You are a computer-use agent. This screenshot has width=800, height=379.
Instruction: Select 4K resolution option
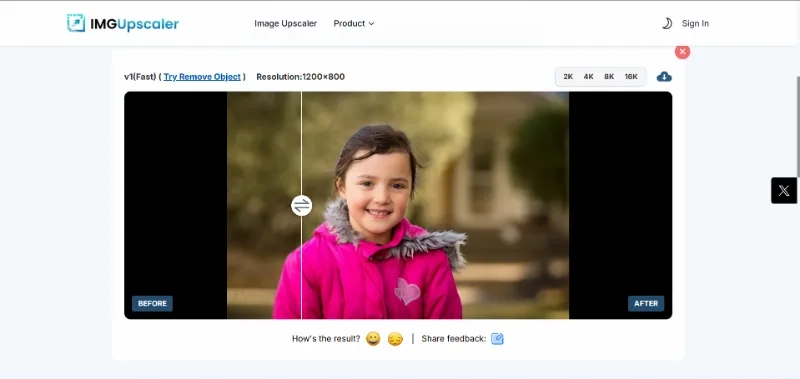[x=588, y=77]
